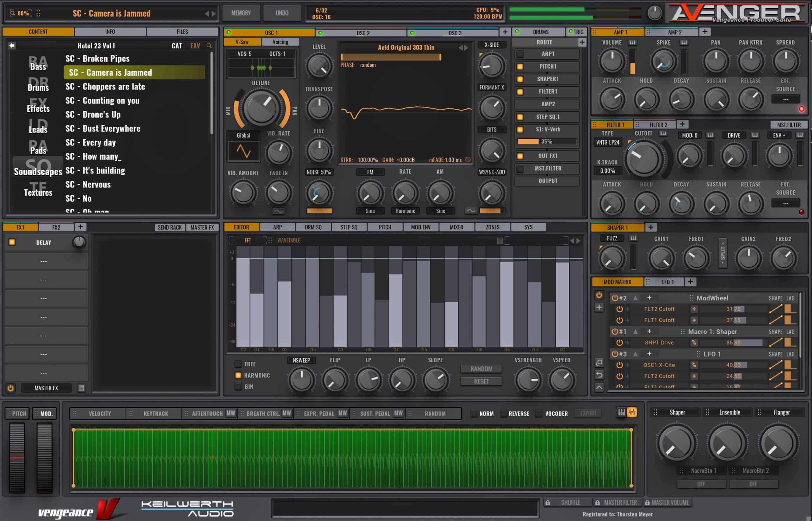Toggle OSC 2 green power LED
812x521 pixels.
pos(320,33)
